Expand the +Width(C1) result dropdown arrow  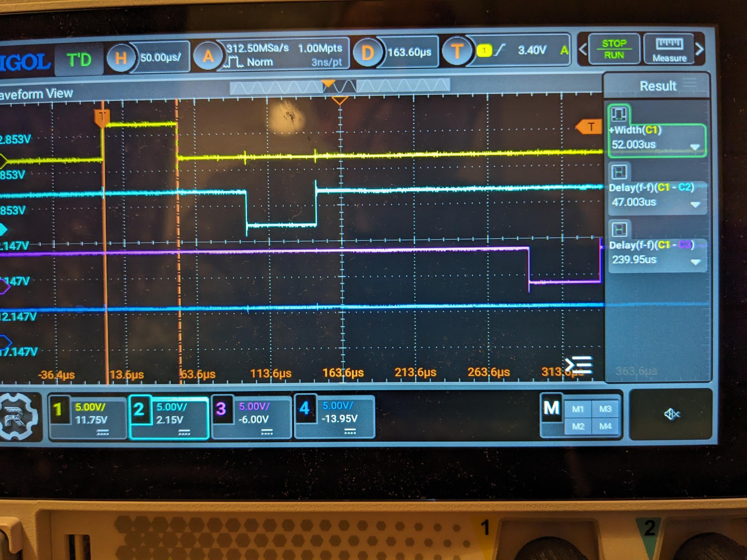[x=695, y=147]
